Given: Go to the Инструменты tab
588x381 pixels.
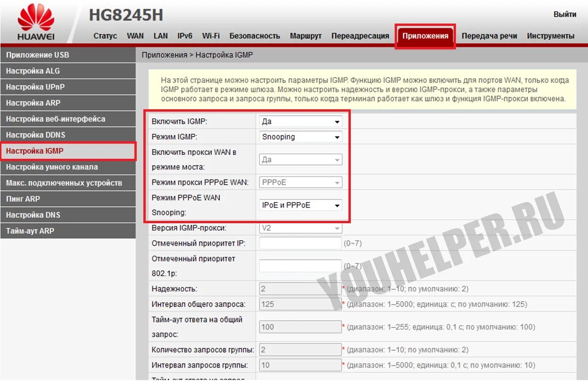Looking at the screenshot, I should 551,36.
